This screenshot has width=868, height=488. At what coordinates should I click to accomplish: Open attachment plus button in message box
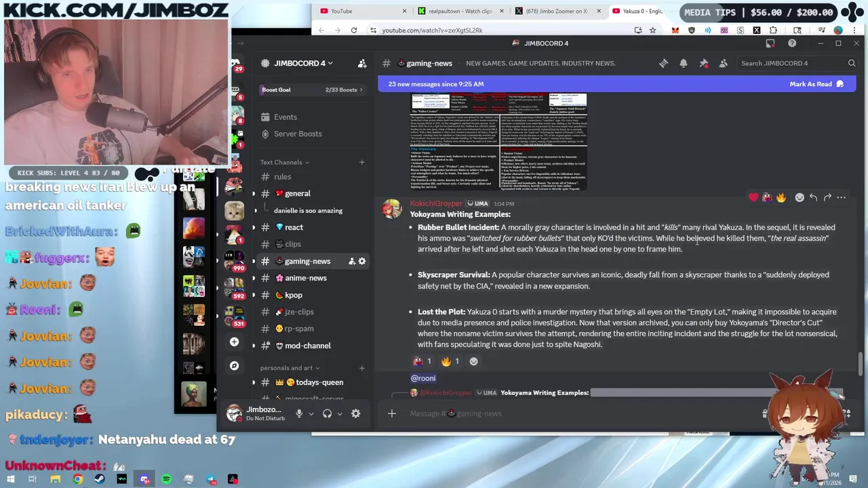[x=391, y=413]
